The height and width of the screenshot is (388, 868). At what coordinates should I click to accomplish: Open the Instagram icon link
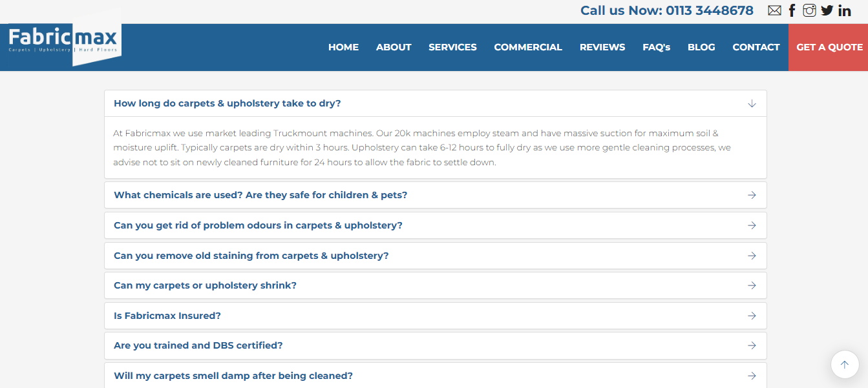tap(809, 10)
